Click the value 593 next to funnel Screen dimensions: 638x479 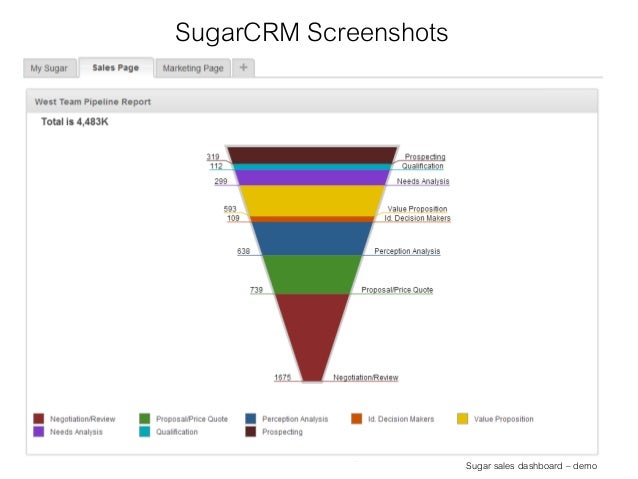coord(230,209)
